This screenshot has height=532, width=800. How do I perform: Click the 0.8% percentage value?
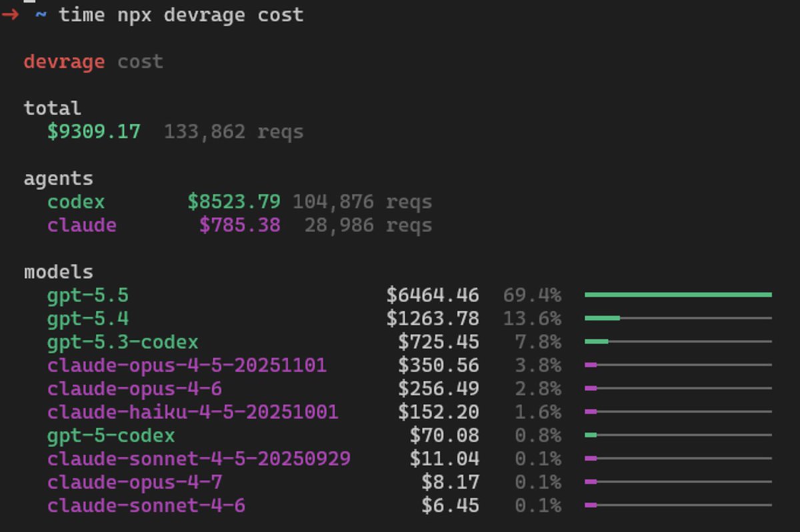tap(538, 435)
